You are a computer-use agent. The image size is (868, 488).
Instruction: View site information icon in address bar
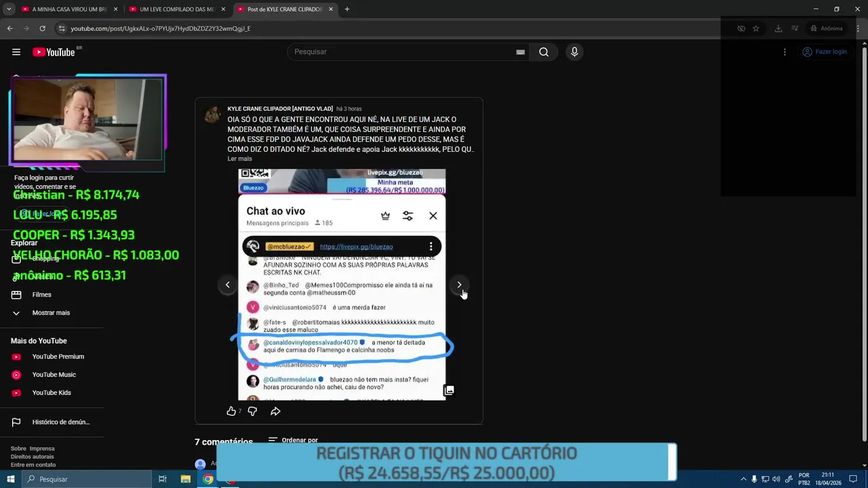tap(62, 28)
